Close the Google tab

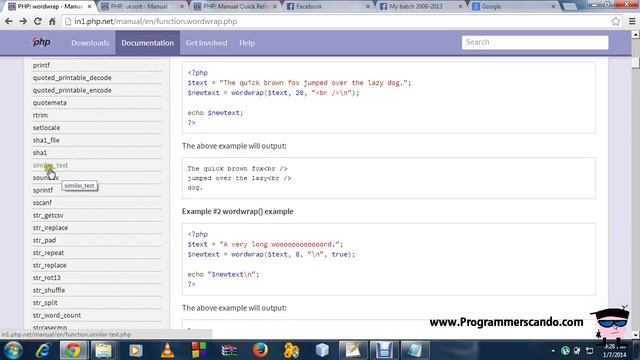(x=553, y=7)
